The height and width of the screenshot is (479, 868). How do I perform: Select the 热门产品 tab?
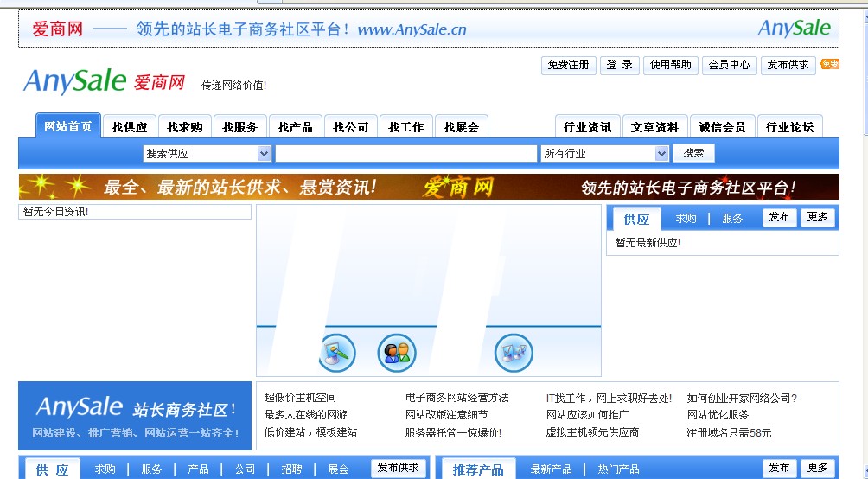(x=618, y=469)
